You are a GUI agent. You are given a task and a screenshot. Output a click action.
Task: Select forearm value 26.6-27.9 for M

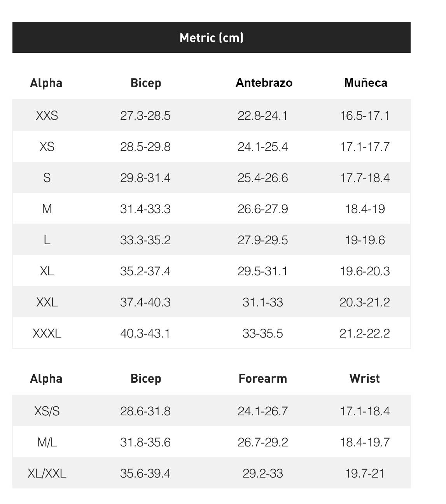[263, 209]
